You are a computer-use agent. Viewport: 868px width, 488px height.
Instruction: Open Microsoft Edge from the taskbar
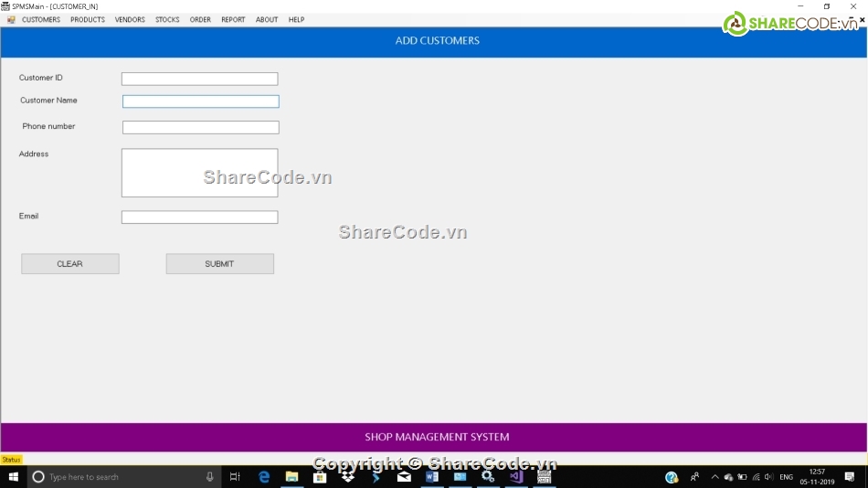tap(264, 476)
